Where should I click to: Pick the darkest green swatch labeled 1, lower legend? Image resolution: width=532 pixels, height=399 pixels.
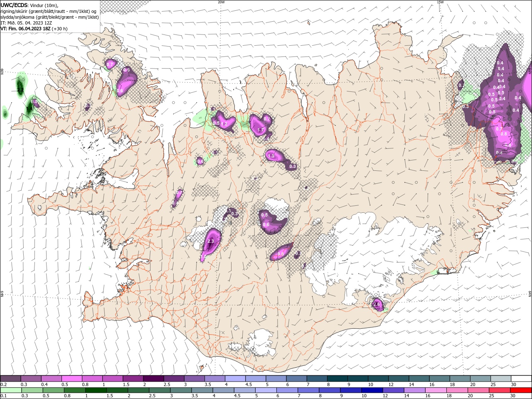(x=96, y=390)
